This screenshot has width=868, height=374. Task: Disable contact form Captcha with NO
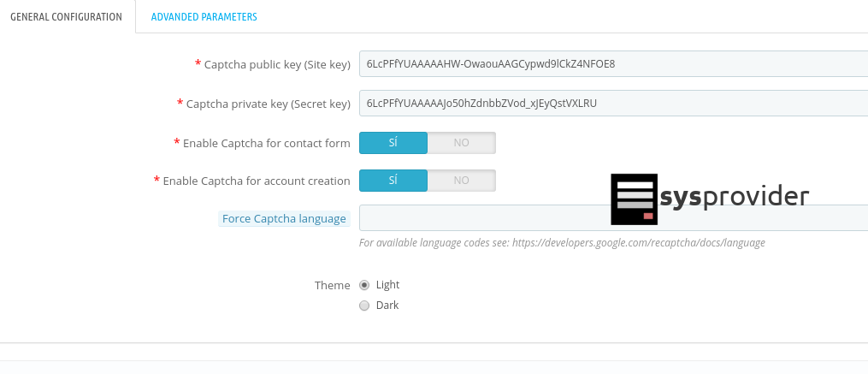(461, 143)
